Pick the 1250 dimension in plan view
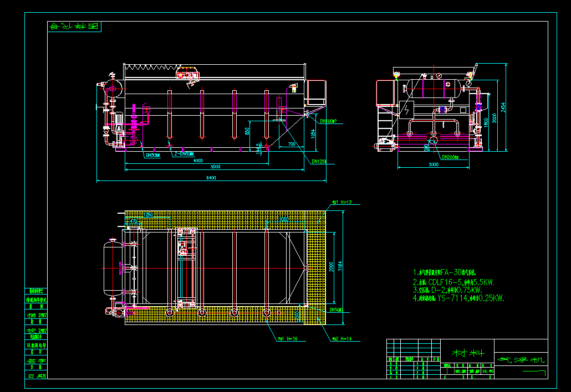 148,214
